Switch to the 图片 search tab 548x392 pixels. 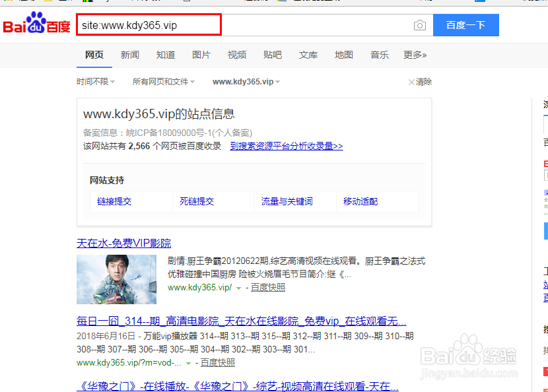point(201,55)
